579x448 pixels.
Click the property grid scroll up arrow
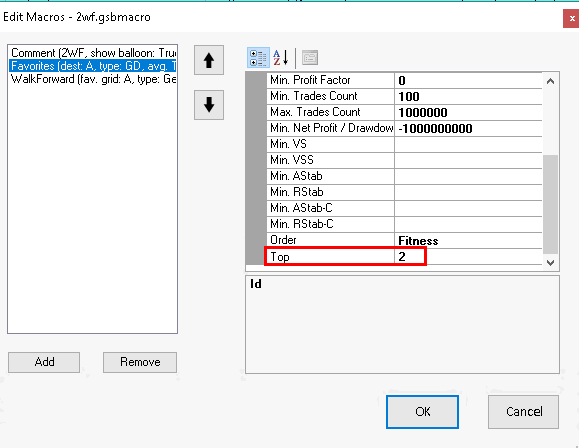coord(550,81)
